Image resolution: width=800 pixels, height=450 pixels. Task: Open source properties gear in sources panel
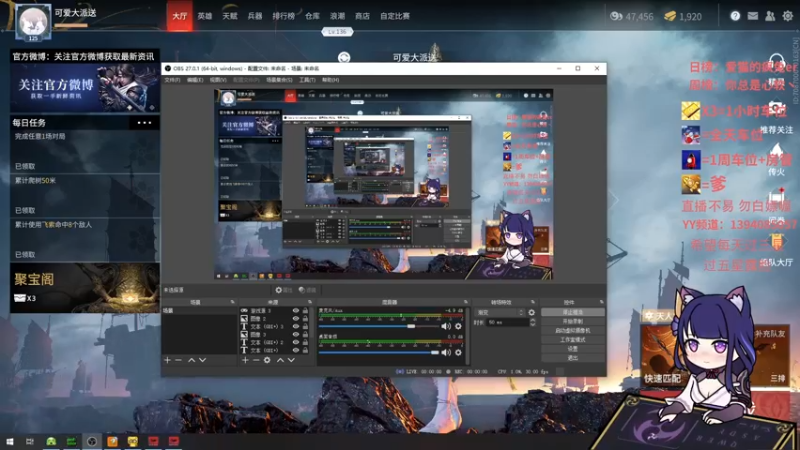(267, 360)
